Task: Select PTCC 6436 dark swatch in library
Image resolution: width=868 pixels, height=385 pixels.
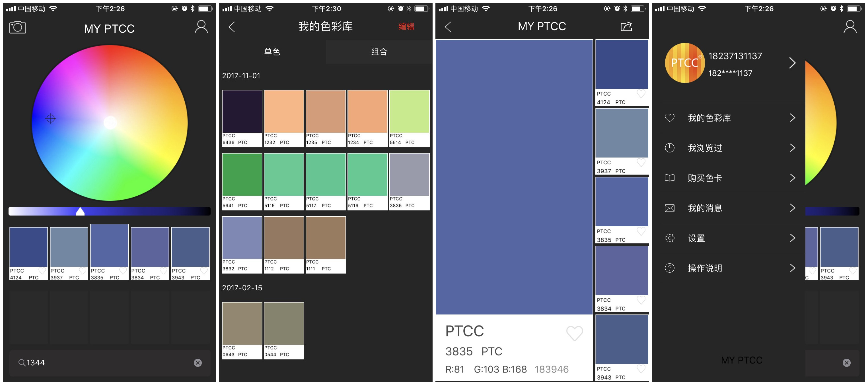Action: pyautogui.click(x=242, y=119)
